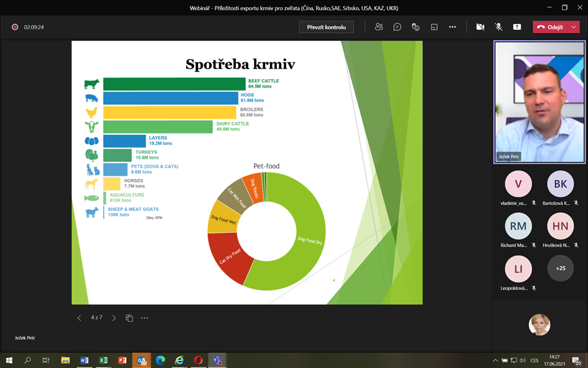Switch to Excel on the taskbar
Image resolution: width=588 pixels, height=368 pixels.
(x=103, y=360)
